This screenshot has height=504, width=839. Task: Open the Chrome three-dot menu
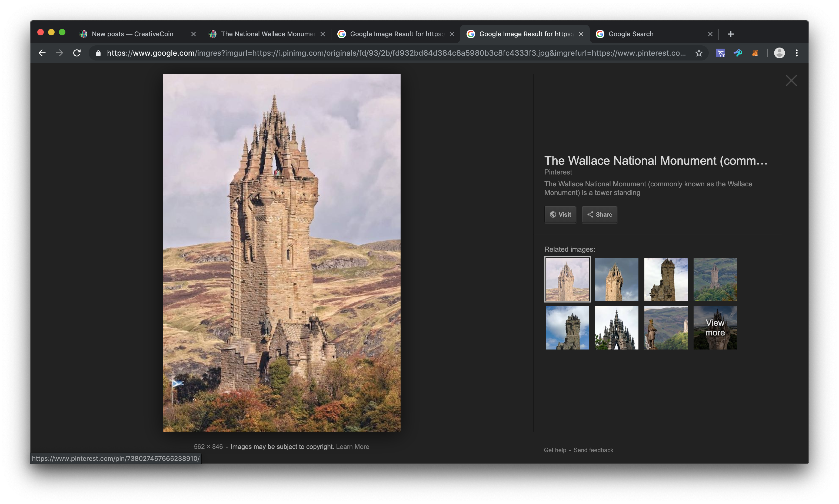(x=797, y=53)
